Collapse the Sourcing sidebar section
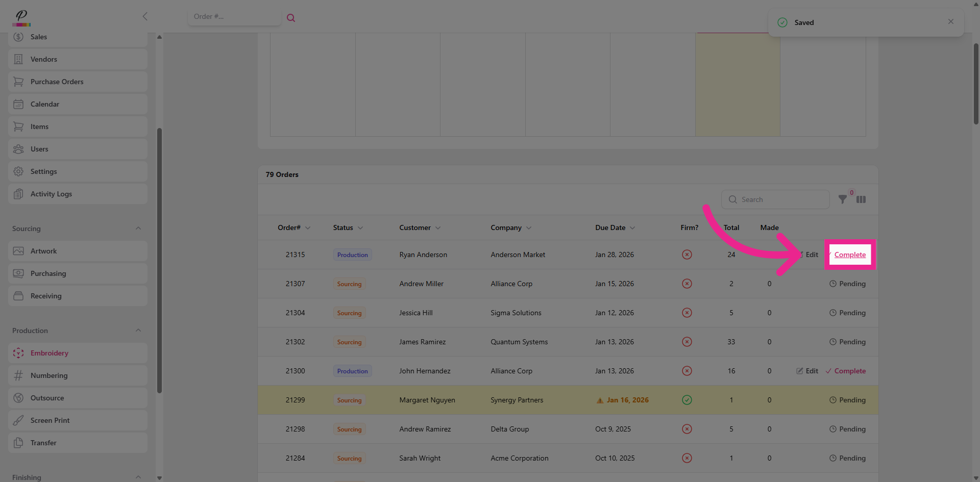This screenshot has height=482, width=980. pyautogui.click(x=138, y=229)
